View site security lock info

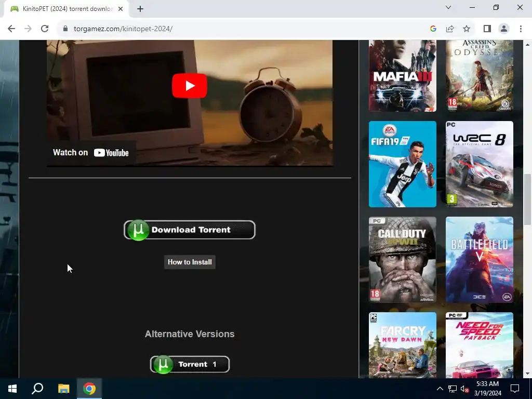pos(65,29)
